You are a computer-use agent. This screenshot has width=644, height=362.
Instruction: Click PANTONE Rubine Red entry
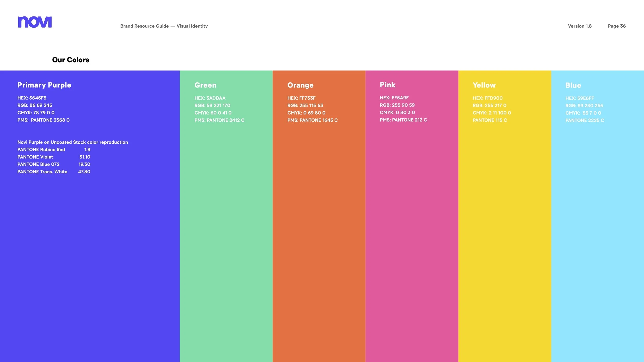(41, 150)
